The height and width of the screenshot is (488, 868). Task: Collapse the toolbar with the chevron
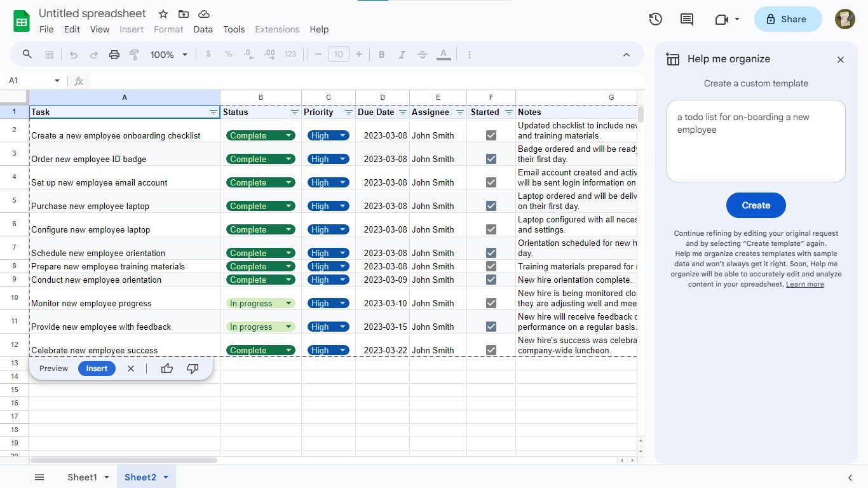(627, 55)
